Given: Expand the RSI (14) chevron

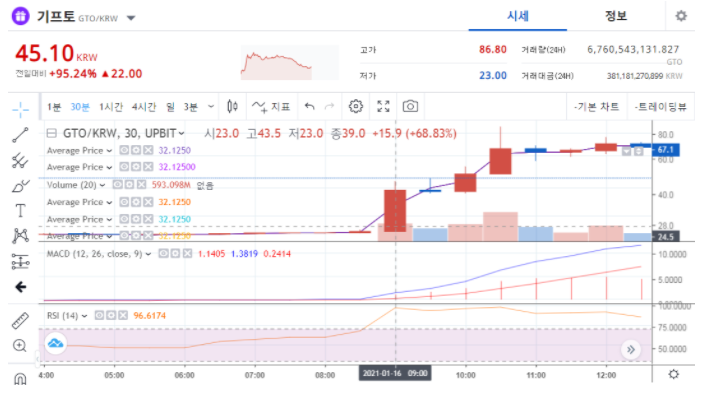Looking at the screenshot, I should click(84, 316).
